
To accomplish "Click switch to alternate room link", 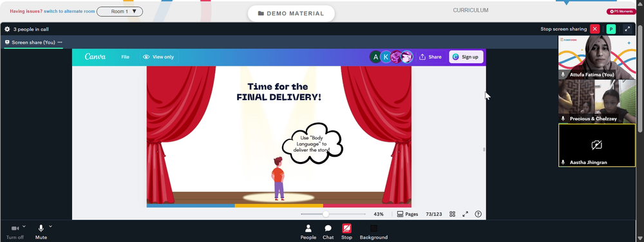I will (70, 12).
